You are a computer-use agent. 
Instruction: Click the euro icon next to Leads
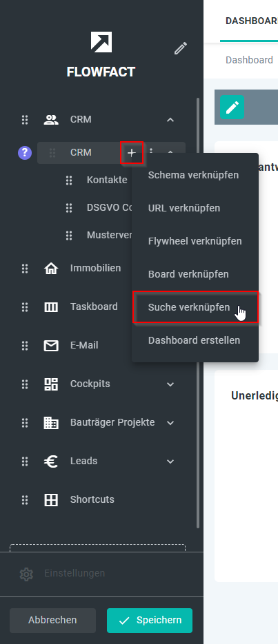tap(51, 461)
